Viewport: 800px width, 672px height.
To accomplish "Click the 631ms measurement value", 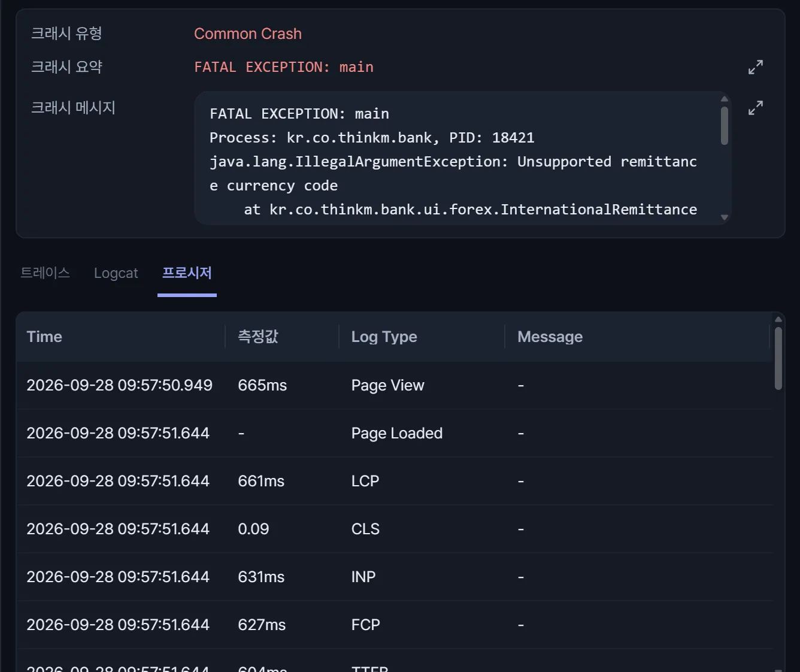I will tap(261, 577).
